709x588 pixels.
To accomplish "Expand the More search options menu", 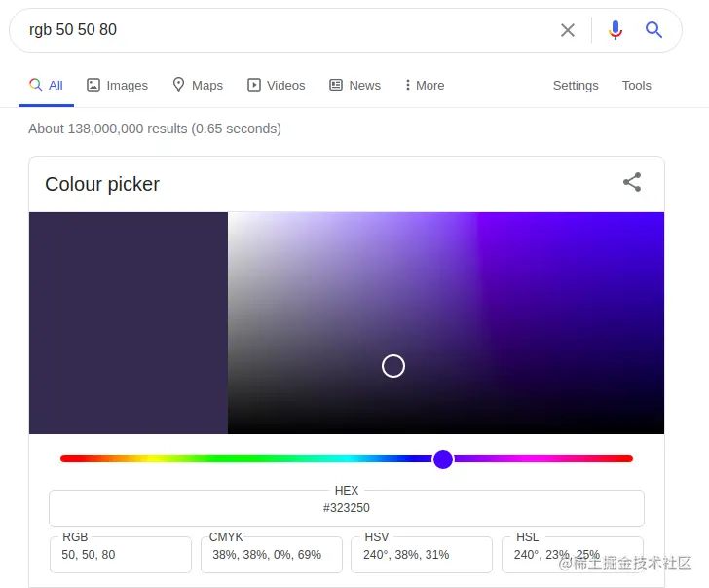I will pos(425,85).
